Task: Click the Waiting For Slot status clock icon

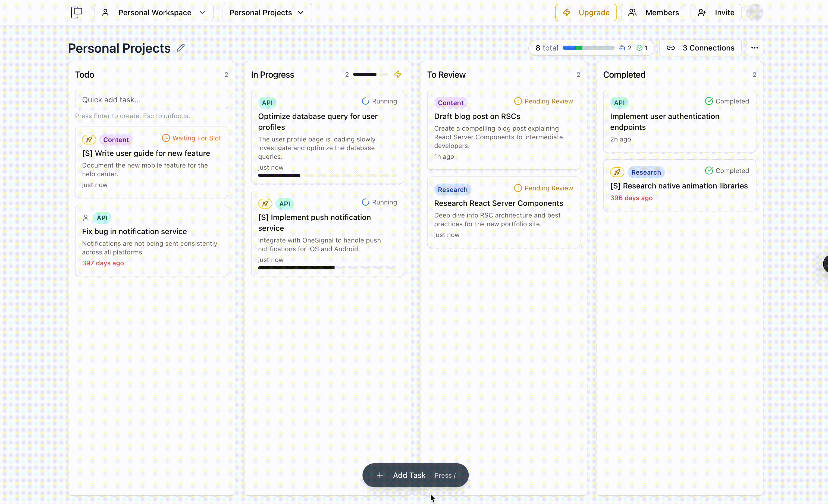Action: 166,138
